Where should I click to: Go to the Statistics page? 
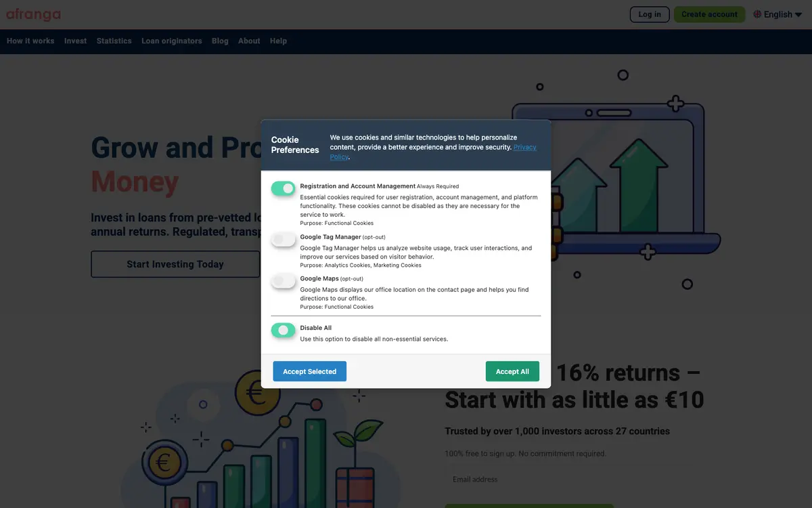coord(114,41)
